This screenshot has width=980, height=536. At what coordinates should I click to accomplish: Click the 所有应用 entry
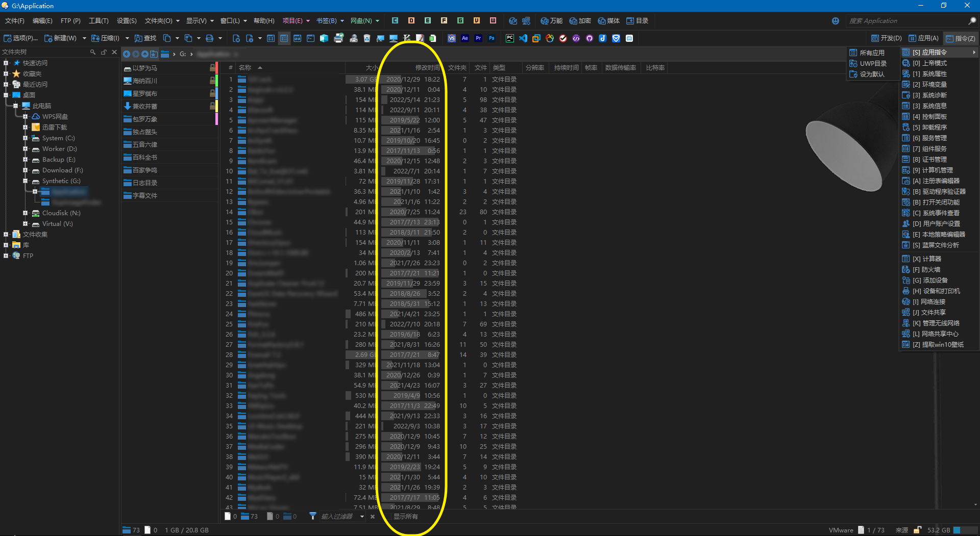click(871, 53)
